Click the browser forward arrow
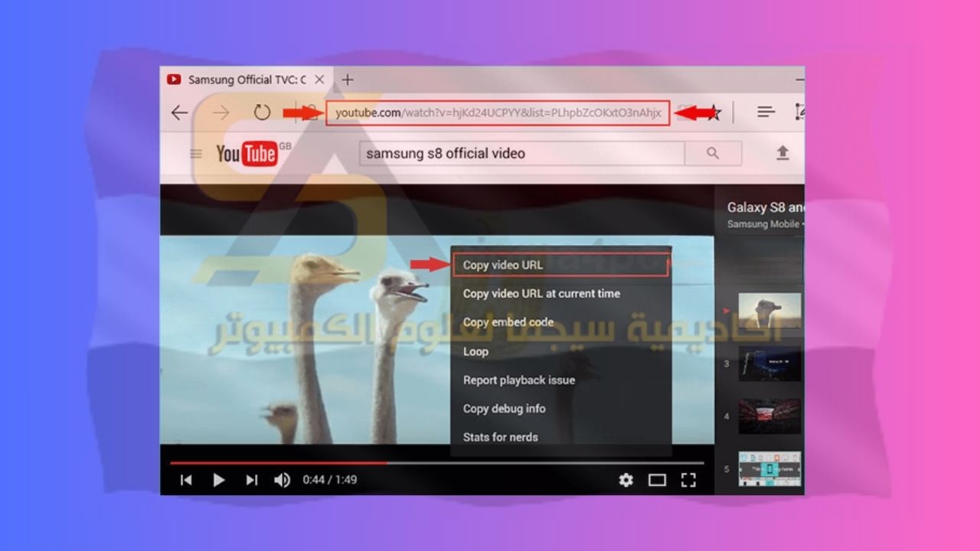 [221, 113]
